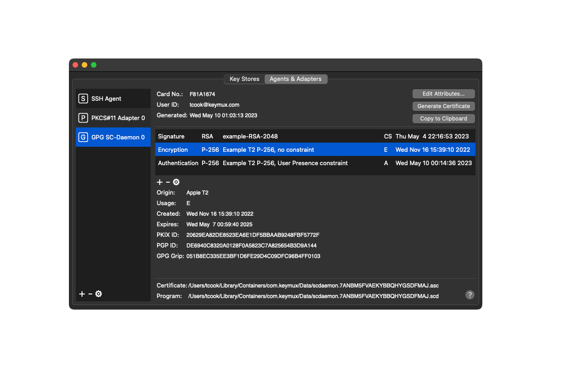Open the Agents & Adapters tab

coord(296,79)
